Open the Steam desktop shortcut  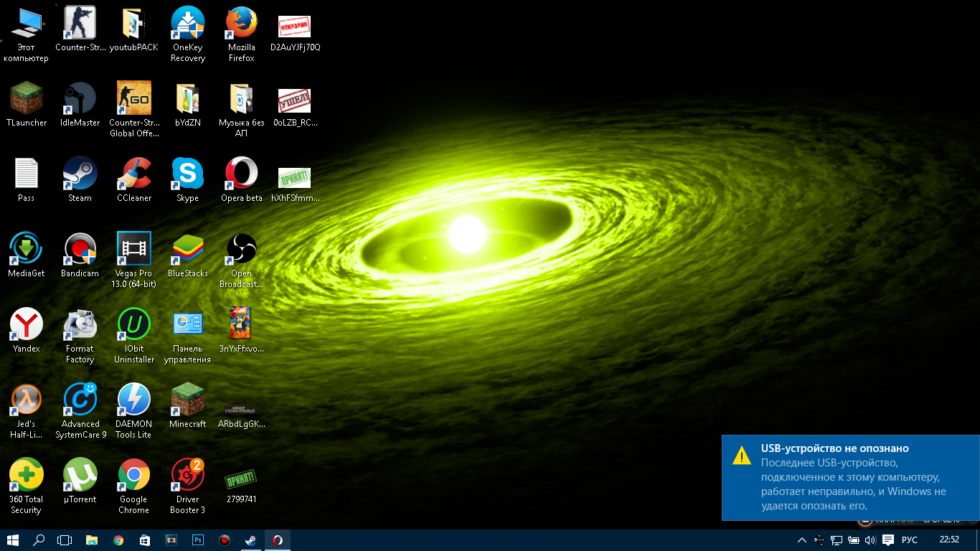[80, 174]
